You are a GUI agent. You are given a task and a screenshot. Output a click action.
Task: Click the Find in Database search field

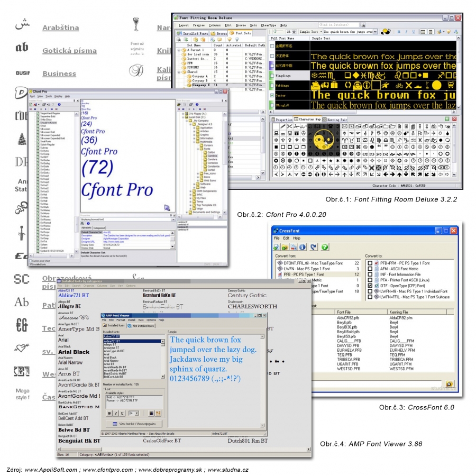(338, 24)
